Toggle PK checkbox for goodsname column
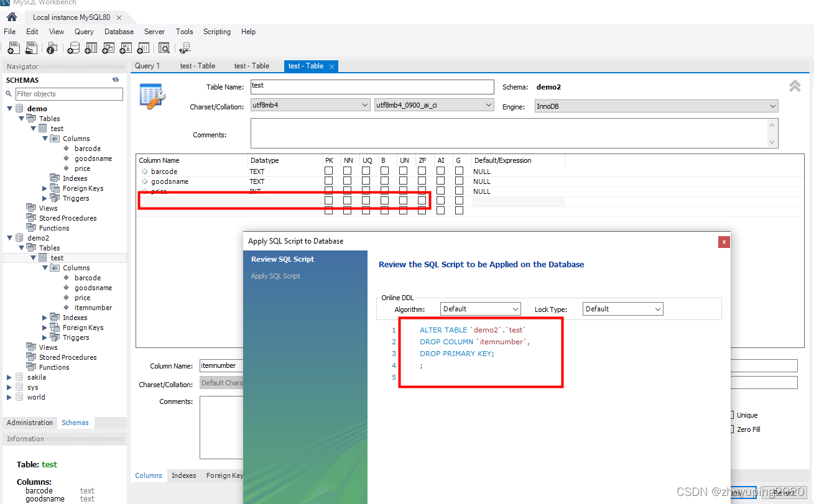This screenshot has height=504, width=814. (329, 181)
